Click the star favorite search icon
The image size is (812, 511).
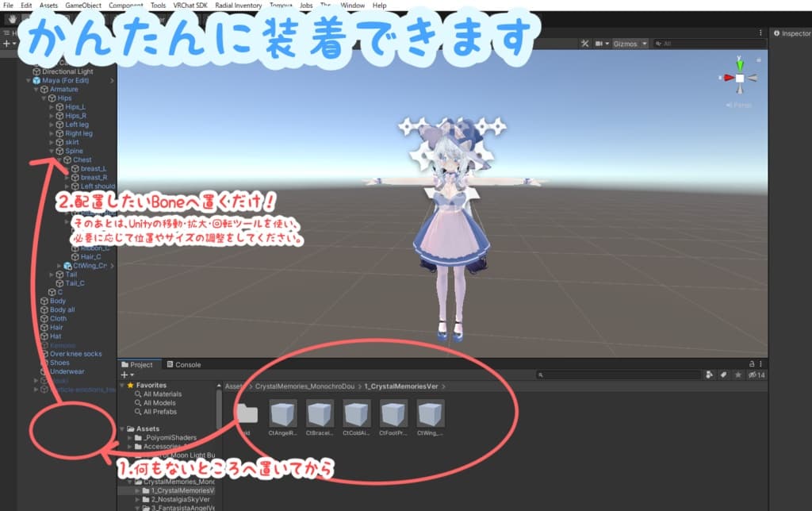(738, 375)
